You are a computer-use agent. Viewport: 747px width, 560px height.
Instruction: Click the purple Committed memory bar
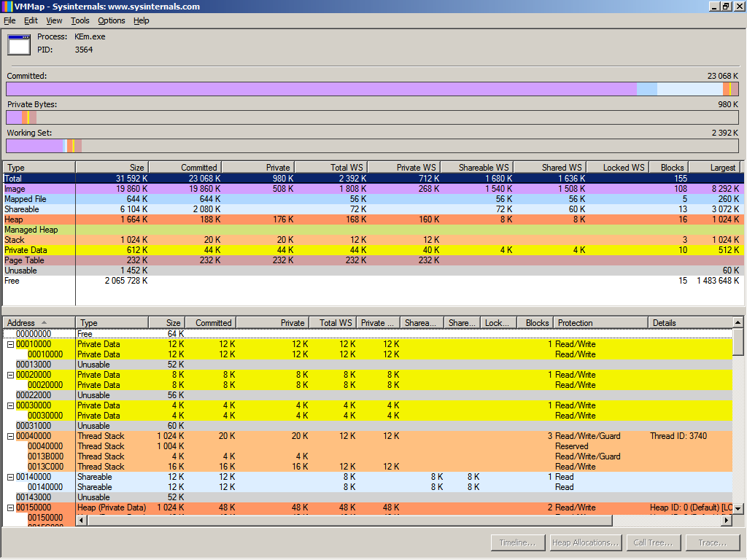(321, 89)
